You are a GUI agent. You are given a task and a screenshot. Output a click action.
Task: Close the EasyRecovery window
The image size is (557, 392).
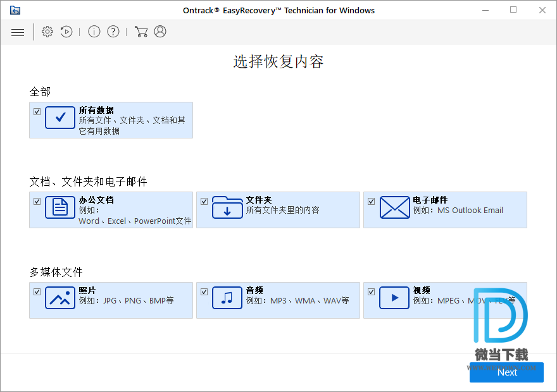click(x=542, y=10)
